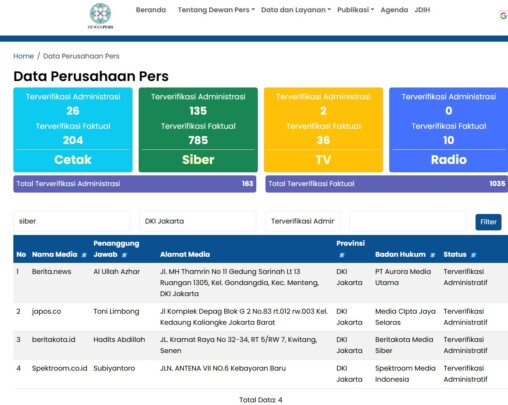Click Al Ullah Azhar cell
Image resolution: width=508 pixels, height=405 pixels.
(117, 272)
